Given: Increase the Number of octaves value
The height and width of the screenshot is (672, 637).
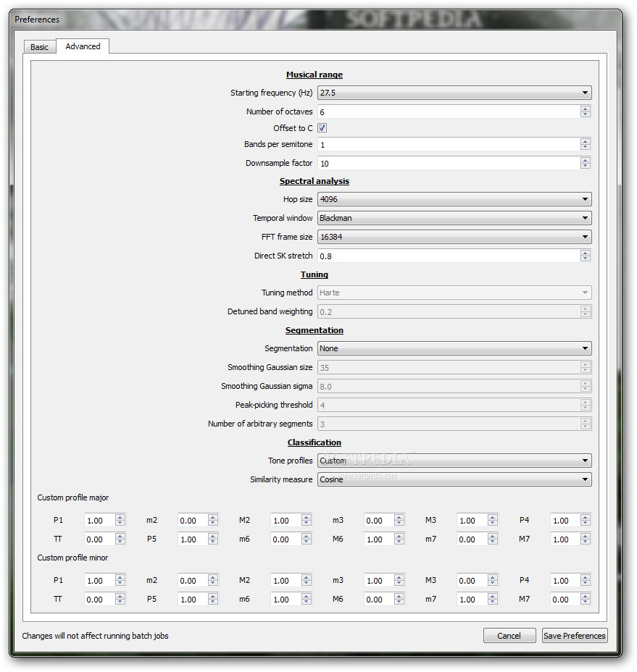Looking at the screenshot, I should [x=585, y=109].
